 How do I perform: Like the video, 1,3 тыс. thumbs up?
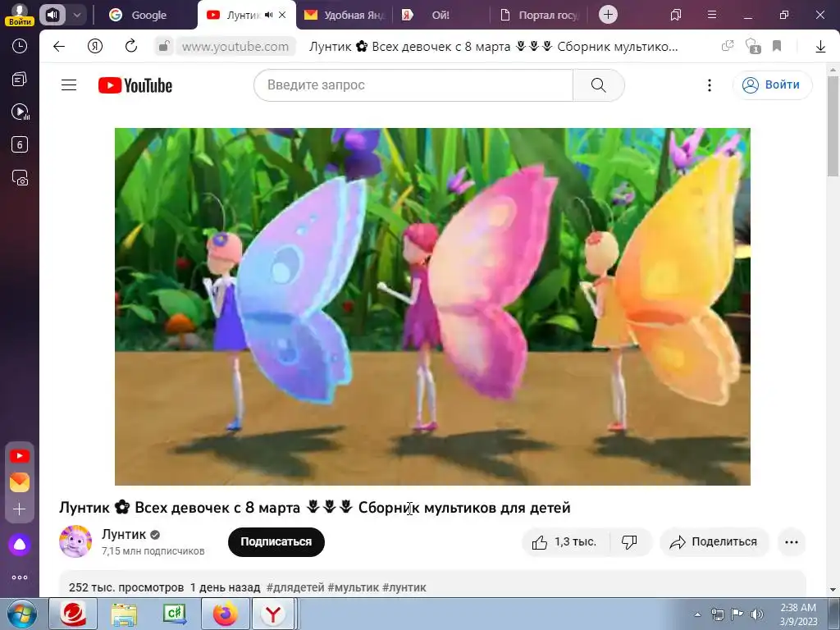pyautogui.click(x=564, y=542)
